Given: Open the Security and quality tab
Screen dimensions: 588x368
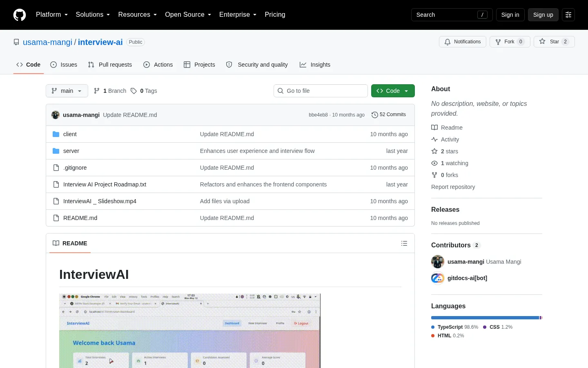Looking at the screenshot, I should coord(257,65).
